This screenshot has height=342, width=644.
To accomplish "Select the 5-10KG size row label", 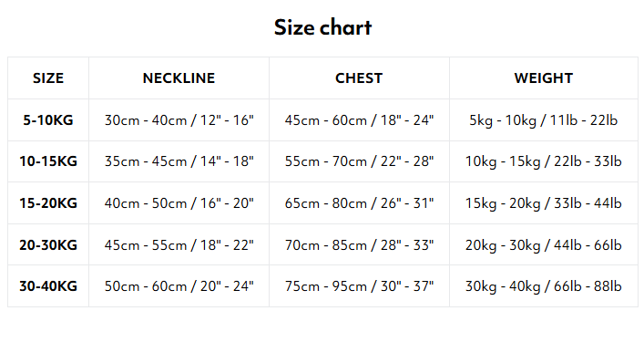I will point(48,120).
